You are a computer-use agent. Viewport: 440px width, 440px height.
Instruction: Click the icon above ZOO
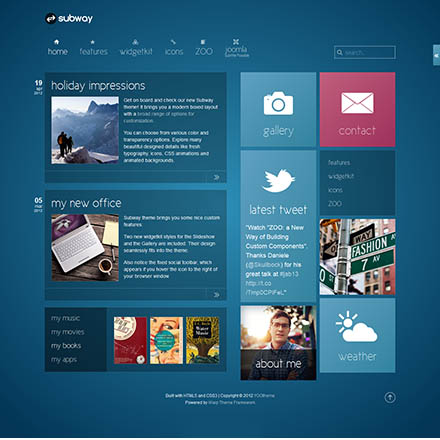(203, 42)
